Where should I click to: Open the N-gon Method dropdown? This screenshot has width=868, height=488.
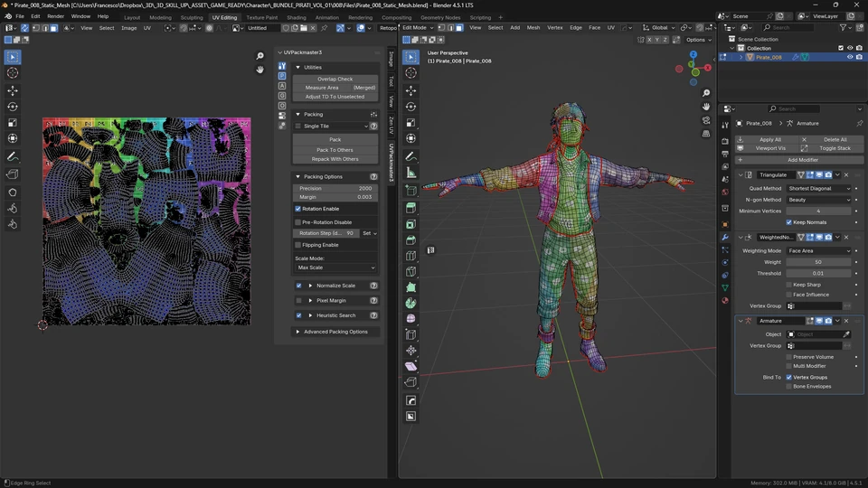(x=819, y=200)
